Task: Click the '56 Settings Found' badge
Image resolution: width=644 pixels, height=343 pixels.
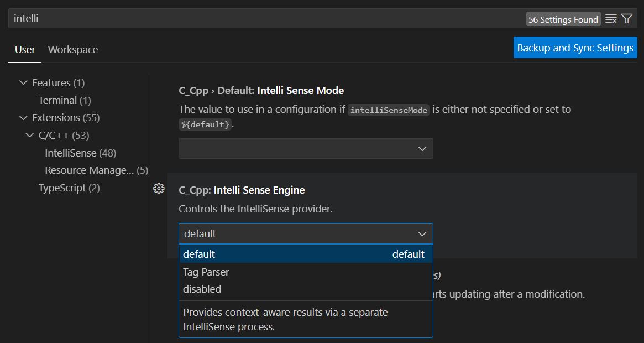Action: click(563, 19)
